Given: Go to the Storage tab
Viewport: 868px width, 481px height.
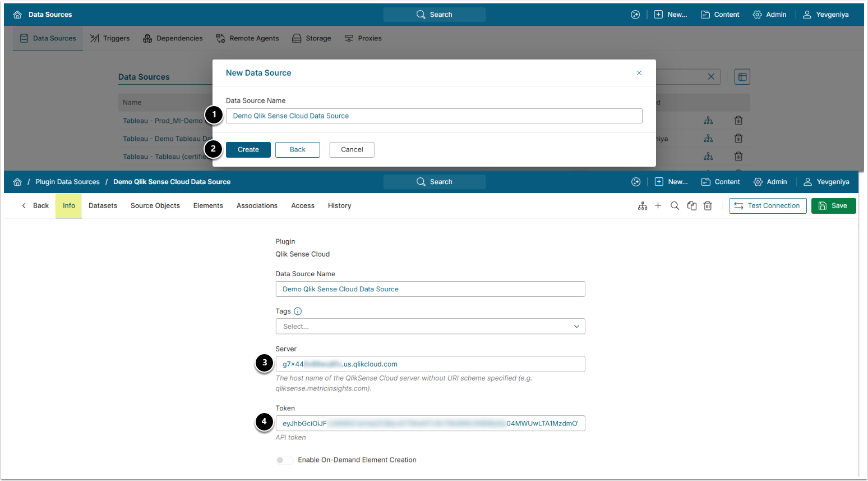Looking at the screenshot, I should (x=312, y=38).
